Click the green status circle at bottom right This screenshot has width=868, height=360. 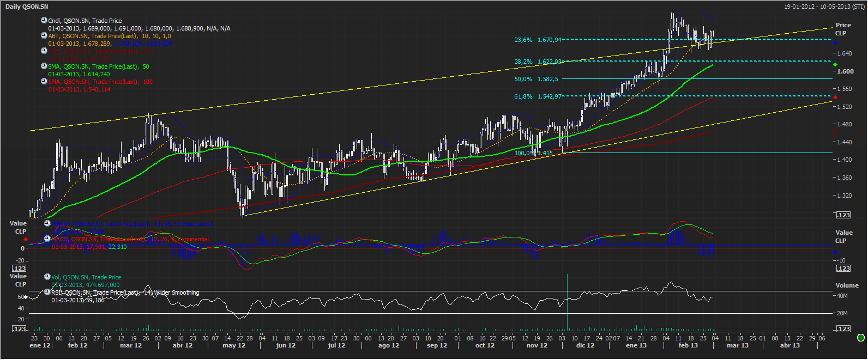click(861, 338)
